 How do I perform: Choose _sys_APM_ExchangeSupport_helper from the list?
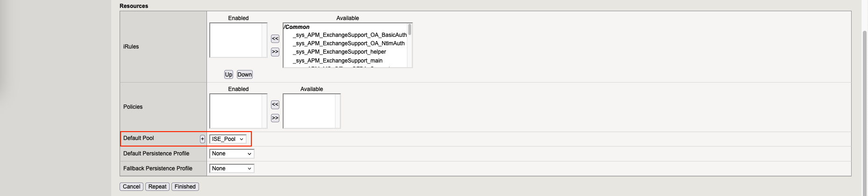tap(339, 52)
